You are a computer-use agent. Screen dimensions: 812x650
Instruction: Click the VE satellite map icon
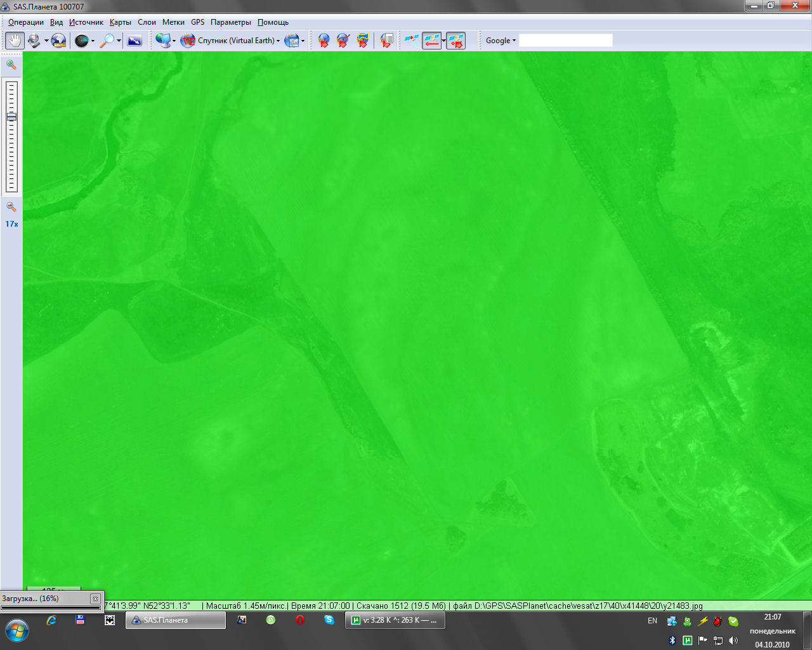188,41
